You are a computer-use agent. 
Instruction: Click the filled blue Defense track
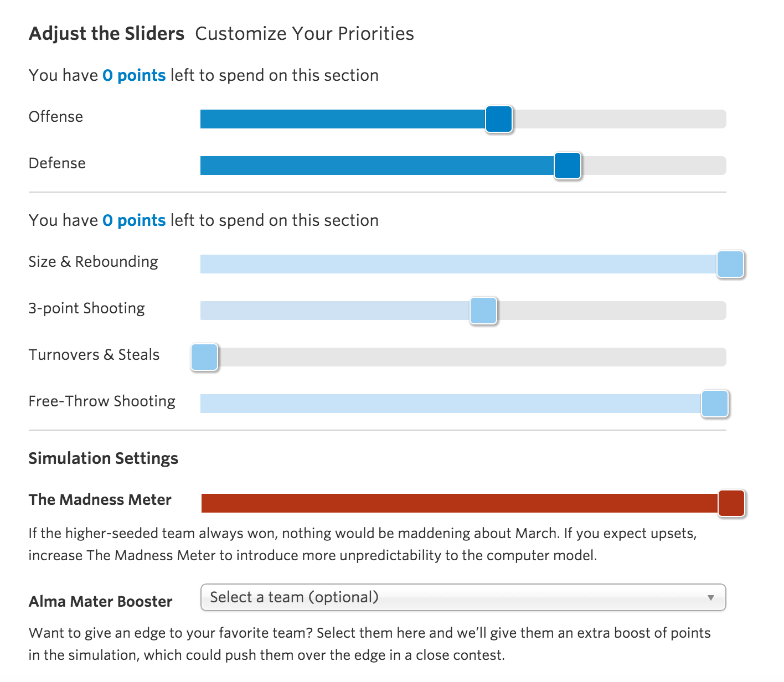(376, 166)
